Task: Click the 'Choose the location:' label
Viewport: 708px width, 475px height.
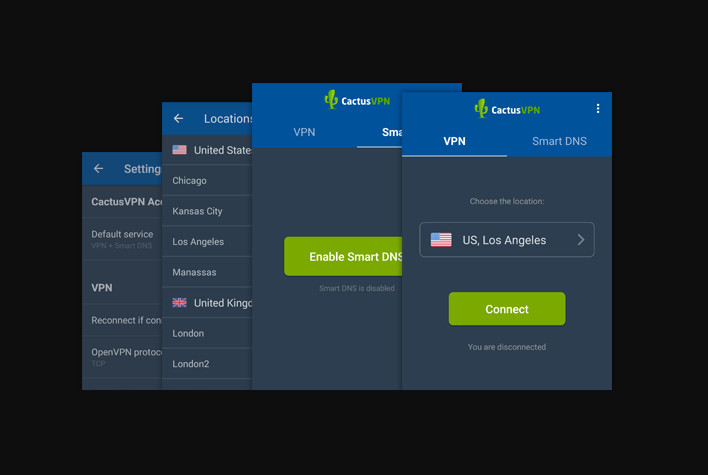Action: point(507,201)
